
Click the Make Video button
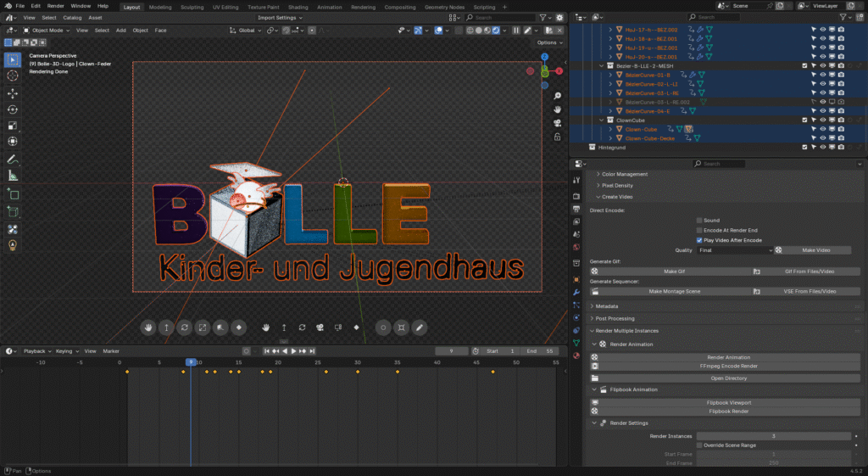click(813, 250)
